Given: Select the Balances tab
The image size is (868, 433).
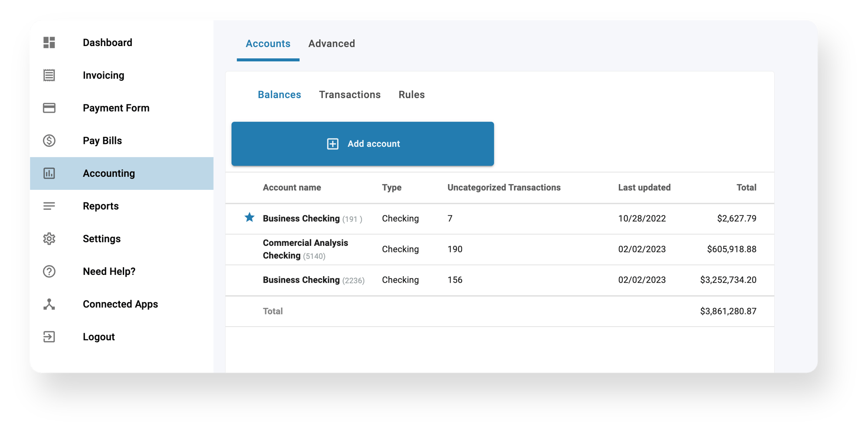Looking at the screenshot, I should pyautogui.click(x=279, y=94).
